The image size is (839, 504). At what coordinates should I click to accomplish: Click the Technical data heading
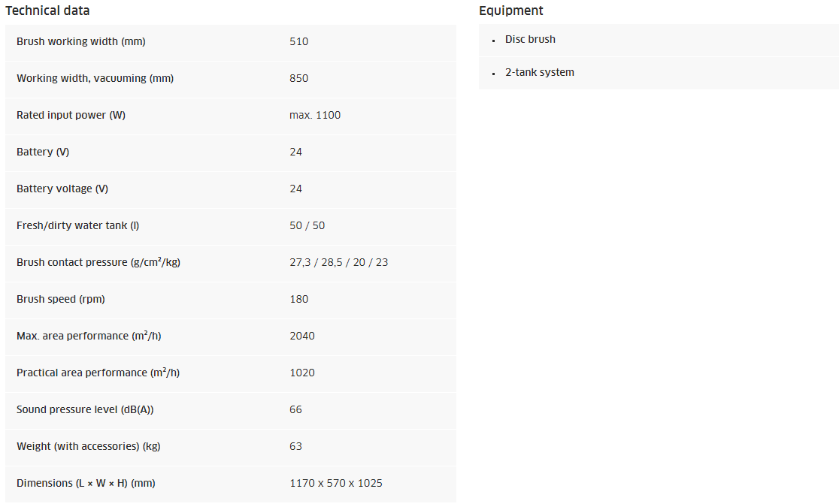47,11
